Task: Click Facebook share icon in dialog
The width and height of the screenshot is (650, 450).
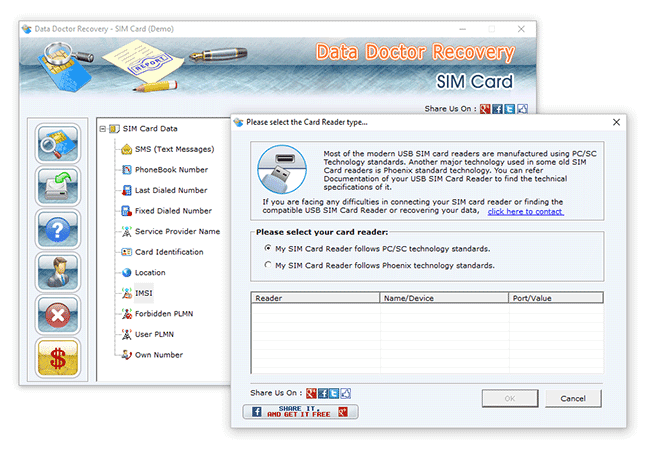Action: pos(323,393)
